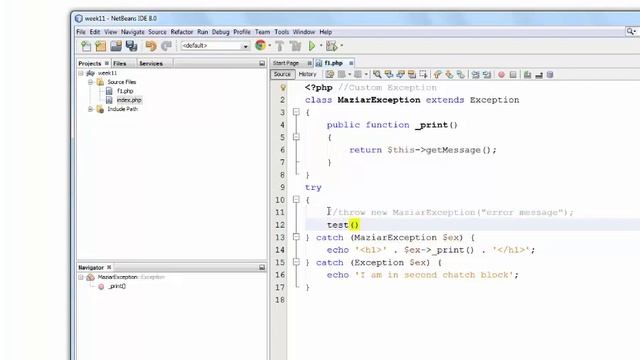Click the Find Selection magnifier icon
This screenshot has width=640, height=360.
[x=377, y=74]
